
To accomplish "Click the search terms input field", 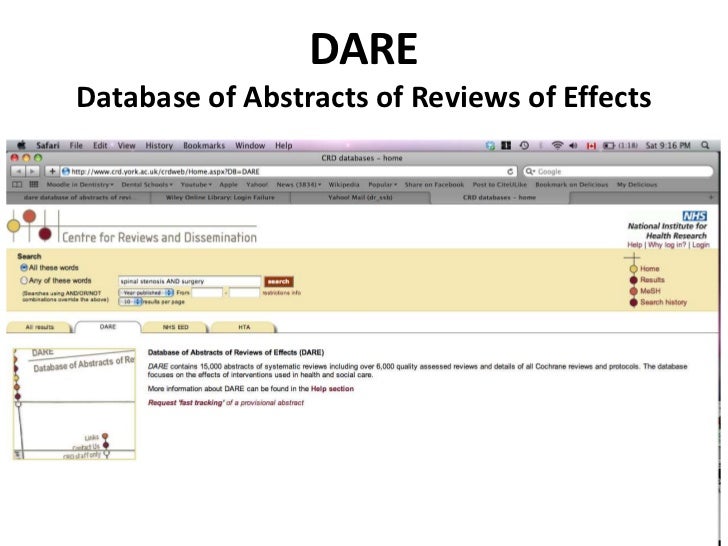I will pos(189,281).
